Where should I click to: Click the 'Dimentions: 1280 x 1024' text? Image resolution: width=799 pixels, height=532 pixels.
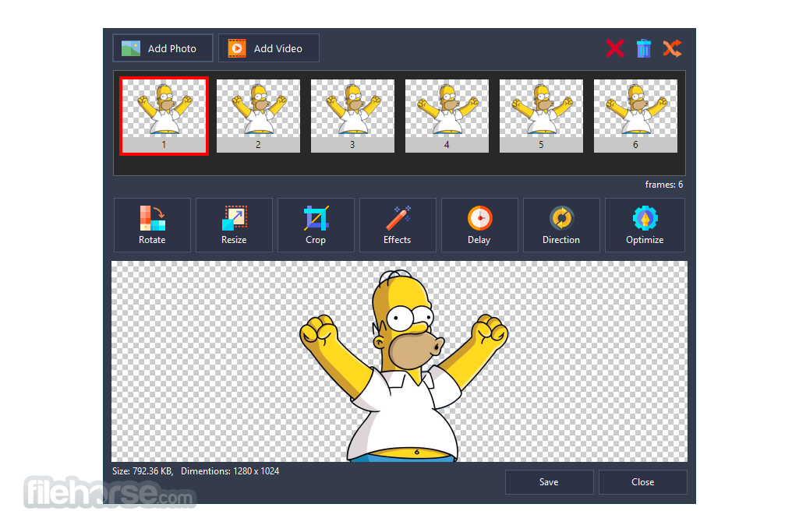[230, 471]
